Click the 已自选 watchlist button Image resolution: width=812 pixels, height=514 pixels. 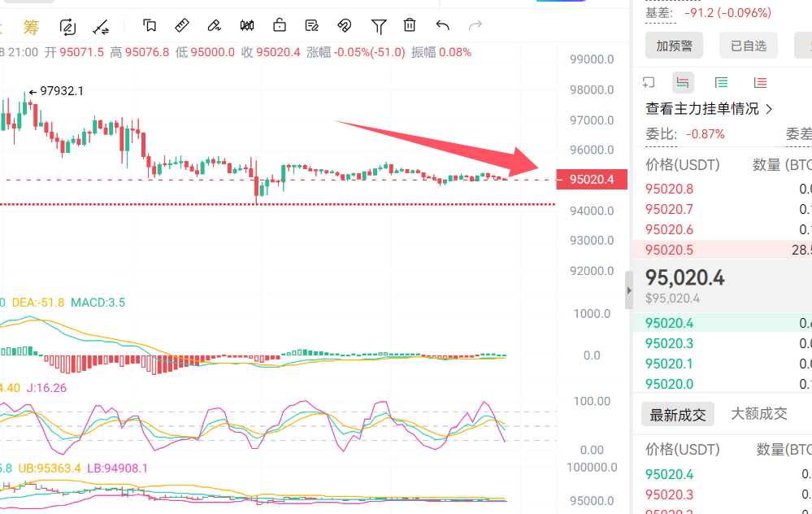(x=748, y=46)
